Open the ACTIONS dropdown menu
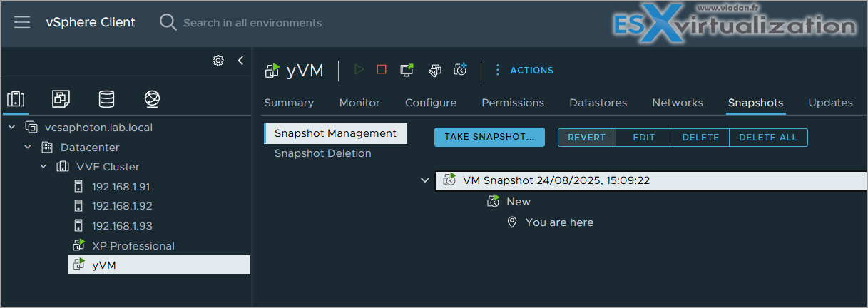The image size is (868, 308). pyautogui.click(x=524, y=70)
